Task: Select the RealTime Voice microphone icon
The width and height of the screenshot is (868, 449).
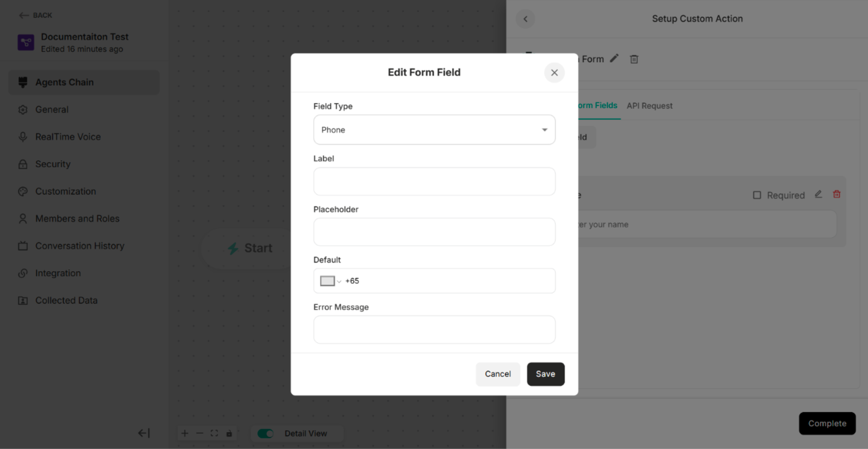Action: 23,137
